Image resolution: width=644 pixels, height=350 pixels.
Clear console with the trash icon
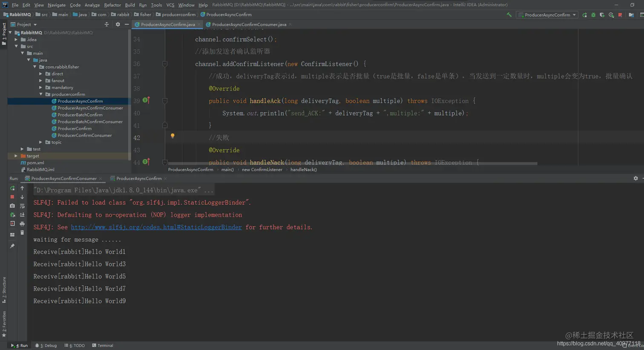click(22, 233)
